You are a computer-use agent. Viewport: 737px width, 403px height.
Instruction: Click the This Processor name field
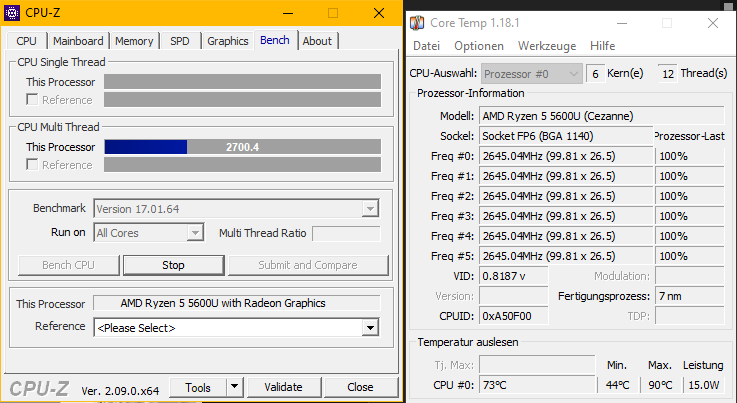[237, 303]
